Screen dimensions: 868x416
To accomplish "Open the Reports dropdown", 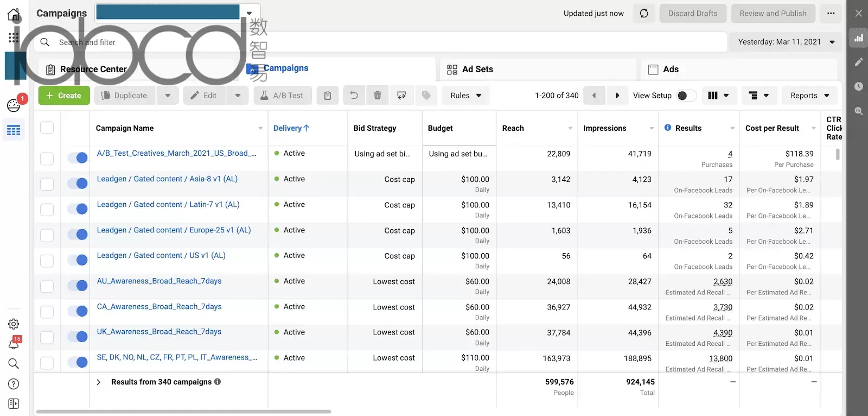I will (809, 96).
